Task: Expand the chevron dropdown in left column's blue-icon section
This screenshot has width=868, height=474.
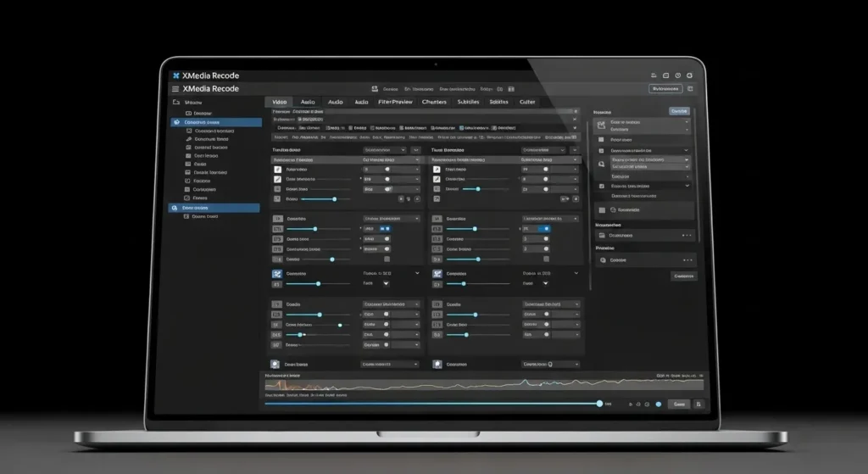Action: 416,274
